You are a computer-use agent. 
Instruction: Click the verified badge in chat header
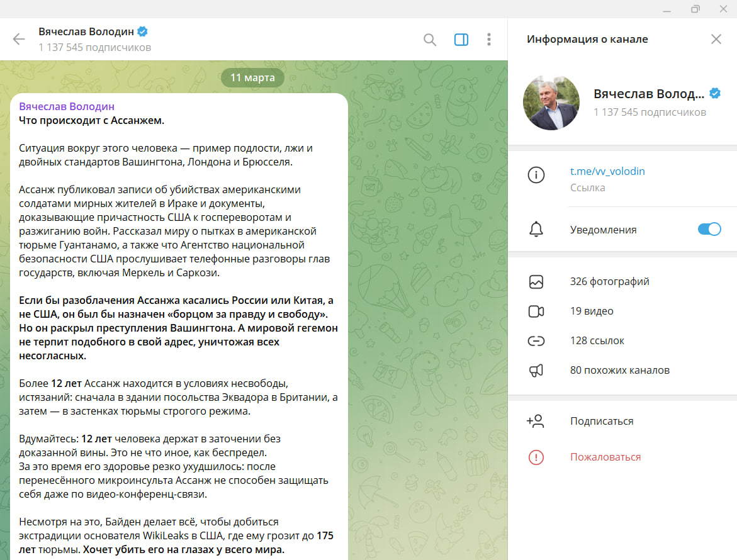tap(142, 31)
